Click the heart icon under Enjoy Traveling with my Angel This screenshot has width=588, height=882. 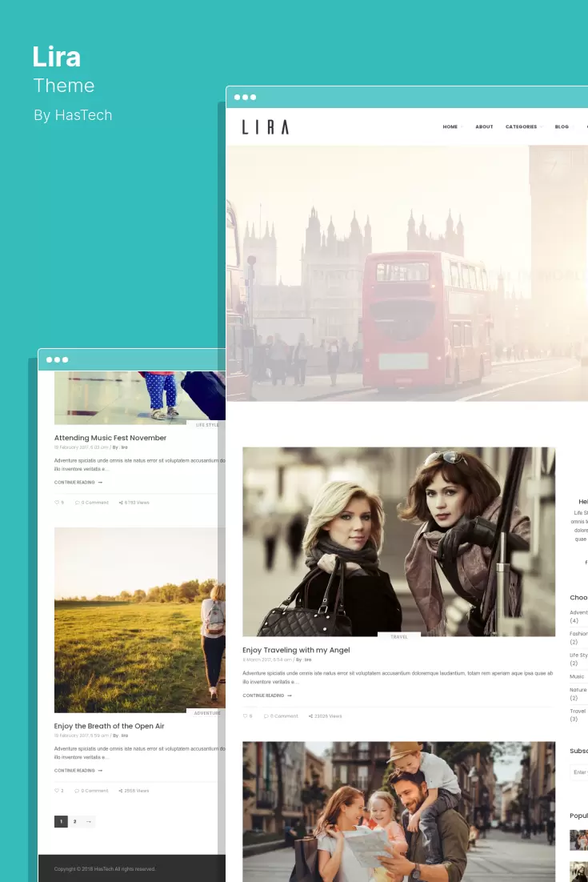click(x=245, y=716)
